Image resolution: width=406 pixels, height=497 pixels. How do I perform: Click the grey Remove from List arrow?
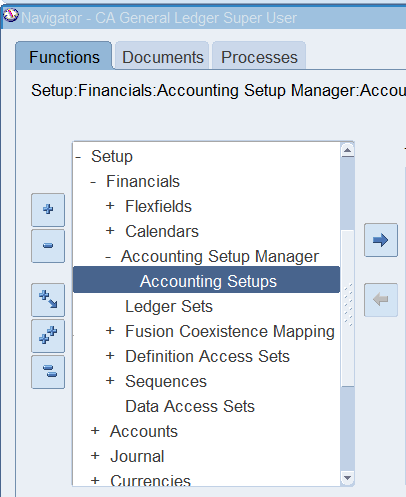381,300
